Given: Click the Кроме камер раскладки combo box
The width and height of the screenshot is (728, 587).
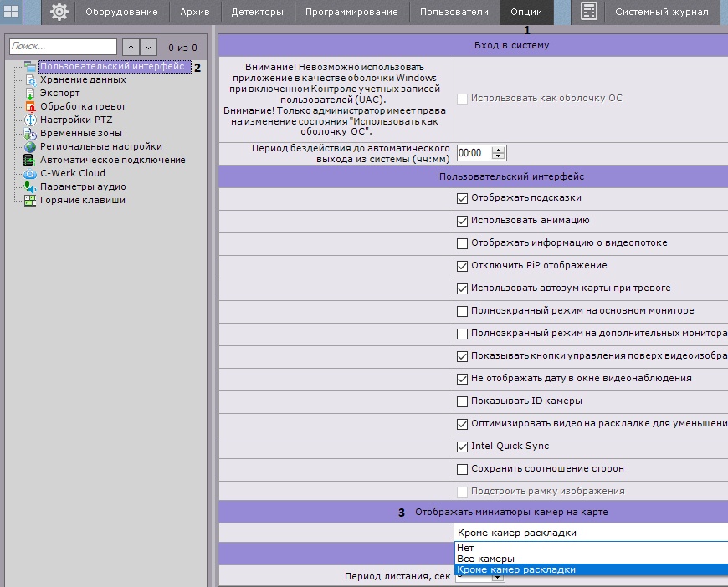Looking at the screenshot, I should click(586, 533).
